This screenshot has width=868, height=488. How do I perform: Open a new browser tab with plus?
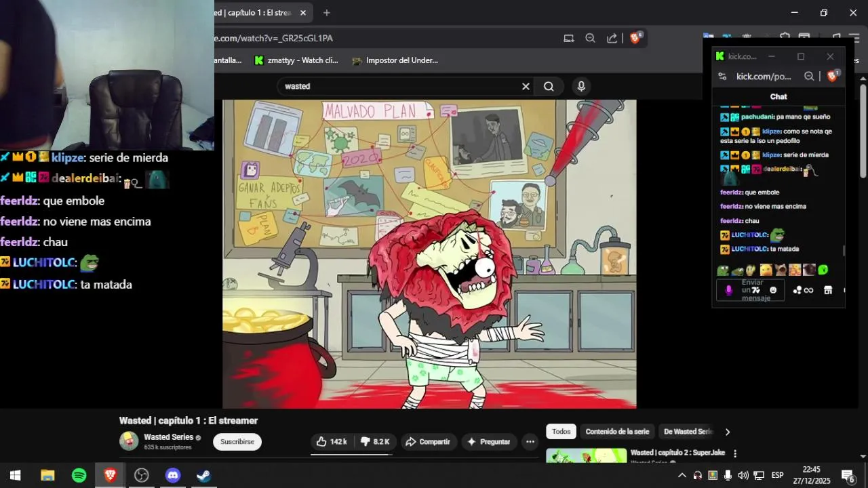pyautogui.click(x=327, y=13)
